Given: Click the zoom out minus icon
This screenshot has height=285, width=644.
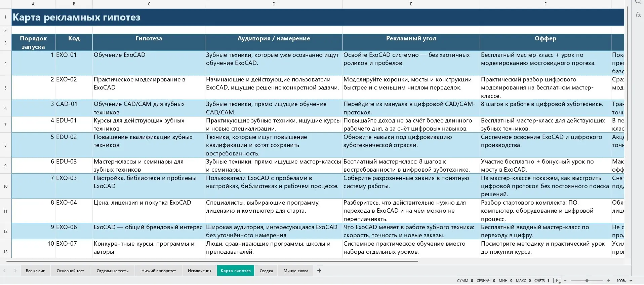Looking at the screenshot, I should 565,281.
